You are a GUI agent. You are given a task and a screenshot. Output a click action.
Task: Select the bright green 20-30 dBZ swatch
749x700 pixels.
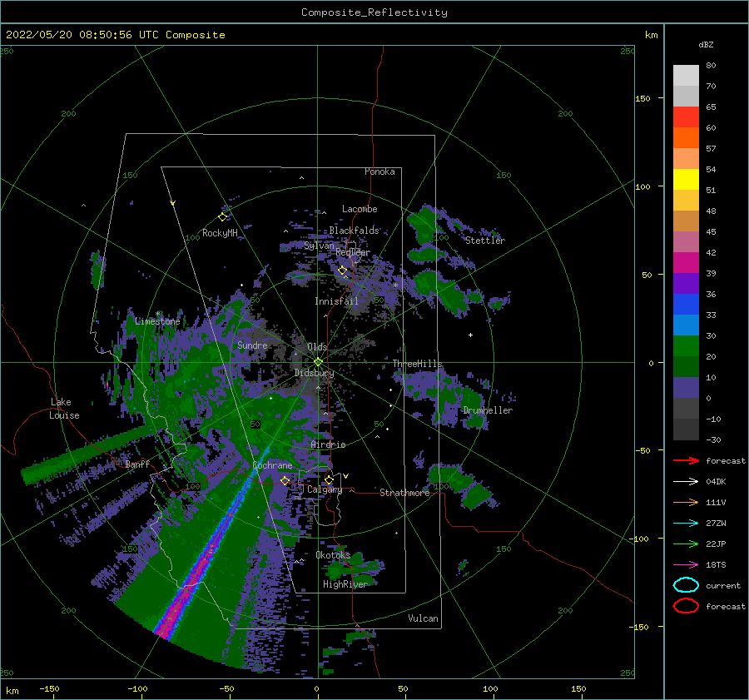[x=686, y=345]
